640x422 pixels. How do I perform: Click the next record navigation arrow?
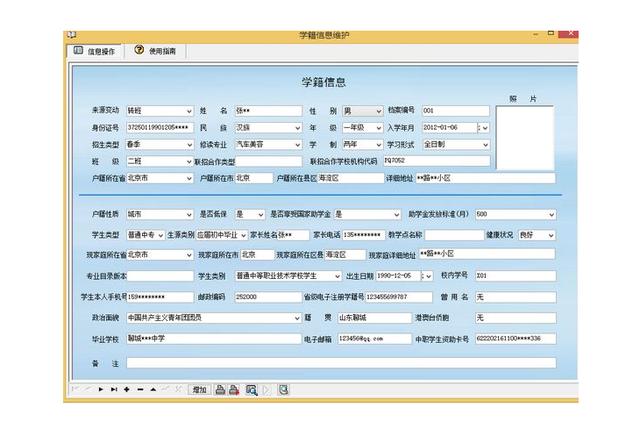pos(101,389)
